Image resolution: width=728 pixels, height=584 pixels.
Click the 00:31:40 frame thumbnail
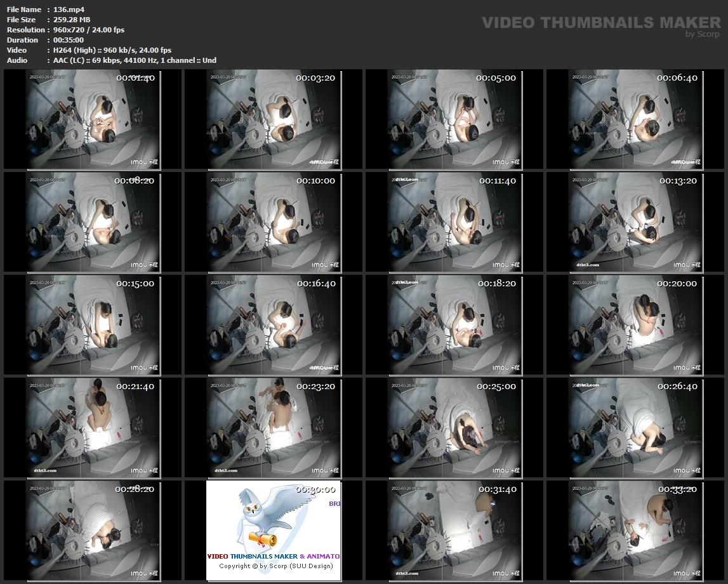tap(454, 531)
